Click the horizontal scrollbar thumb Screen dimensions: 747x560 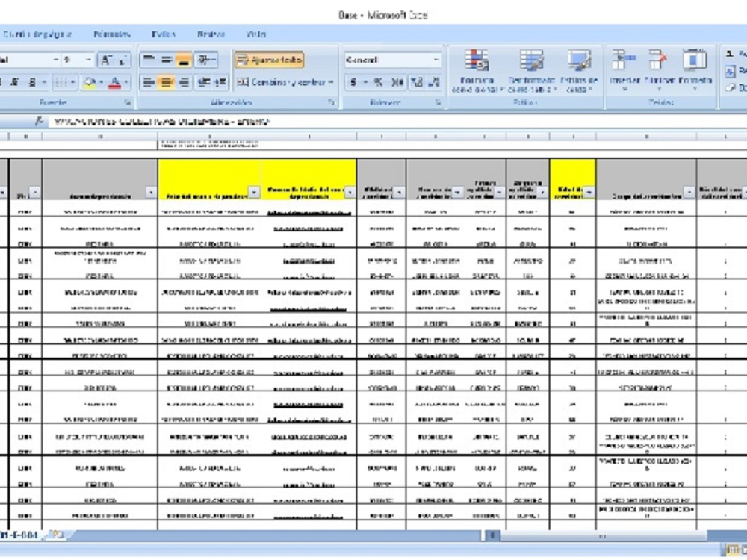[x=602, y=535]
